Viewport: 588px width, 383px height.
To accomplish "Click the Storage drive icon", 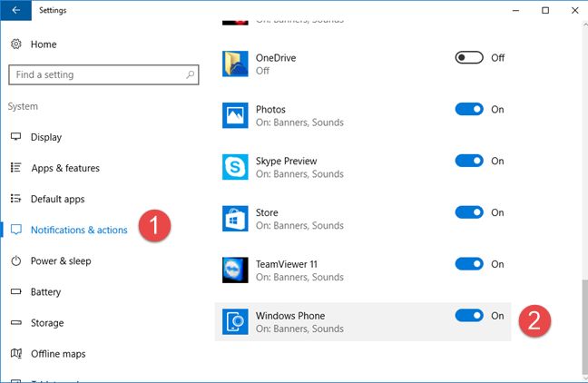I will [x=15, y=322].
